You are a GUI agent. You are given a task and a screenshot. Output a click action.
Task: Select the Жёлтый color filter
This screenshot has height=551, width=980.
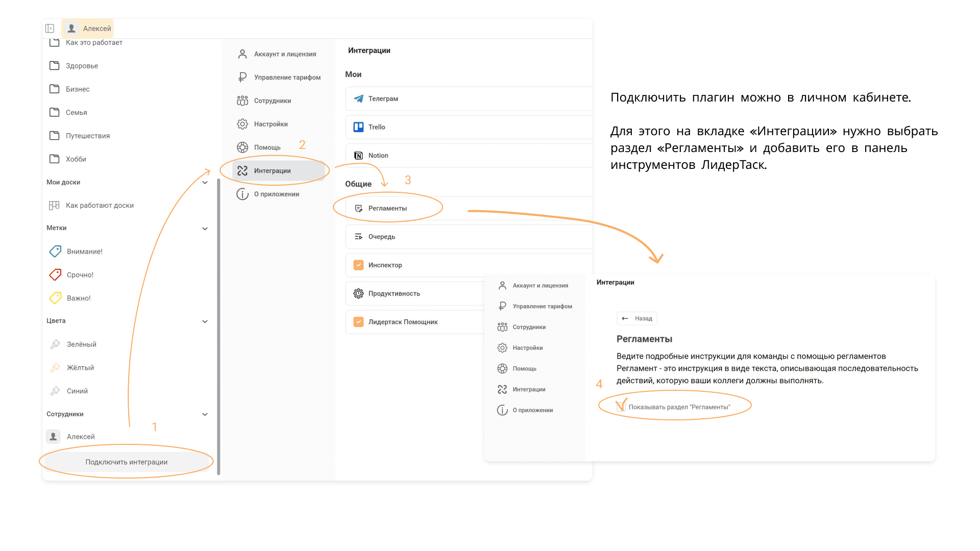point(80,368)
